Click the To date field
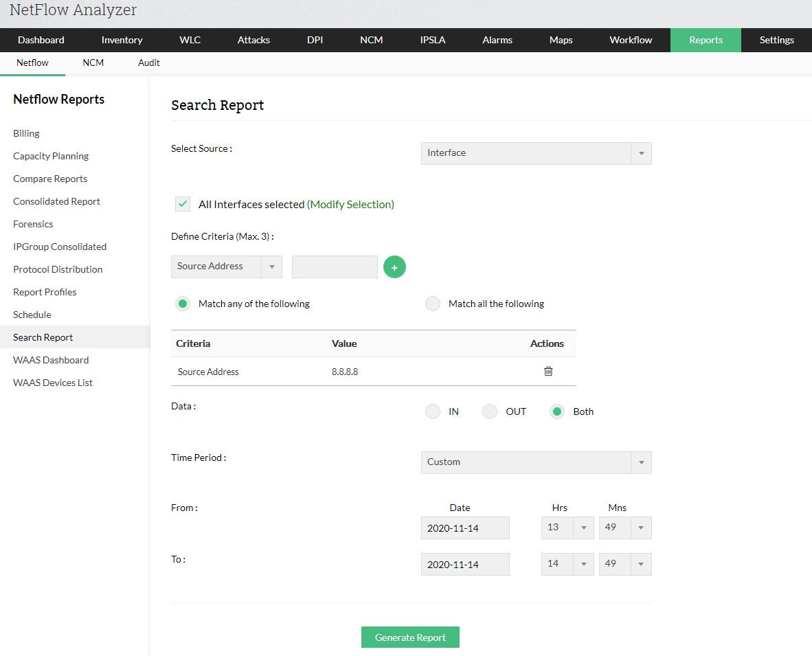The image size is (812, 656). 465,564
